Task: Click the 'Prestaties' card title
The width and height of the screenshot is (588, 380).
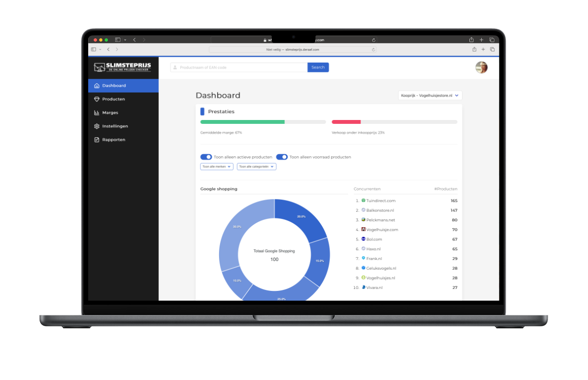Action: (x=221, y=112)
